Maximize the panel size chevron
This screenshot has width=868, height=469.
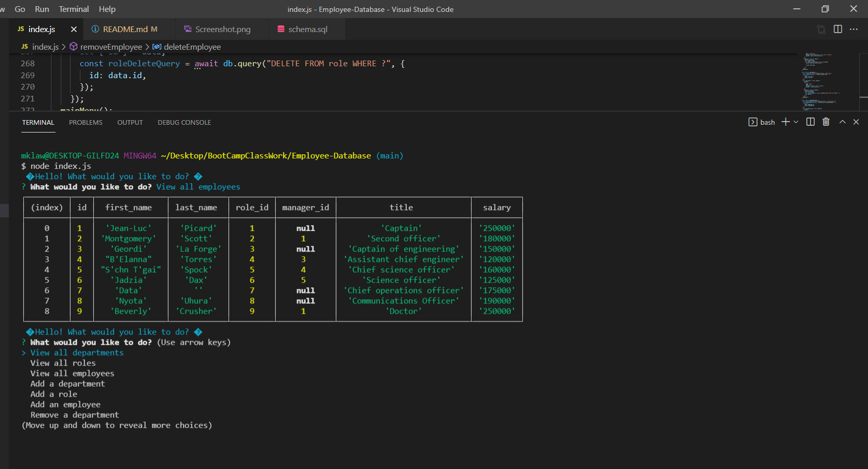pyautogui.click(x=843, y=122)
